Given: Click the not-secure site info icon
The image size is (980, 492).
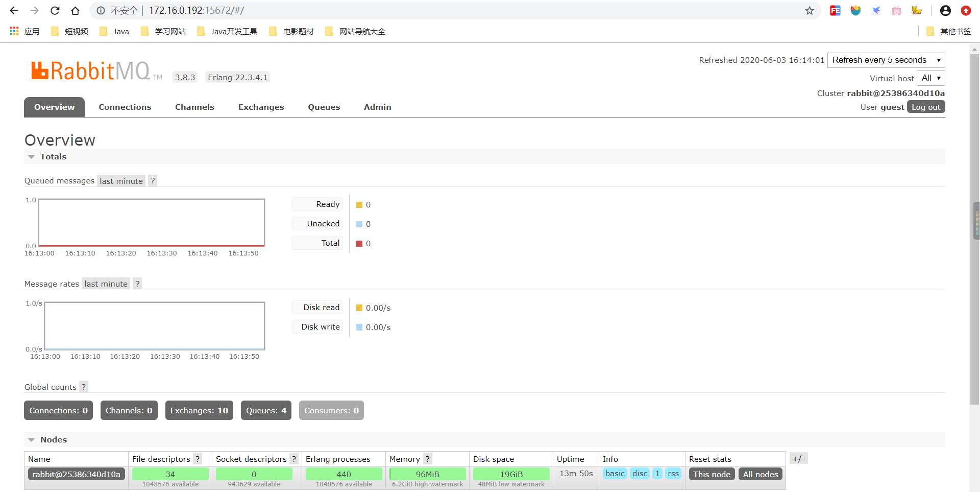Looking at the screenshot, I should (101, 11).
